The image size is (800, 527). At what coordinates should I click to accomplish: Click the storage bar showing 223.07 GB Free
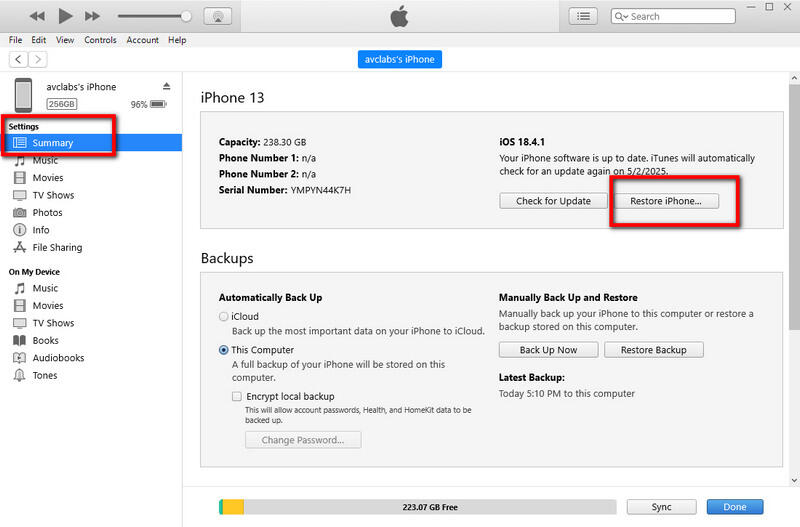[417, 507]
